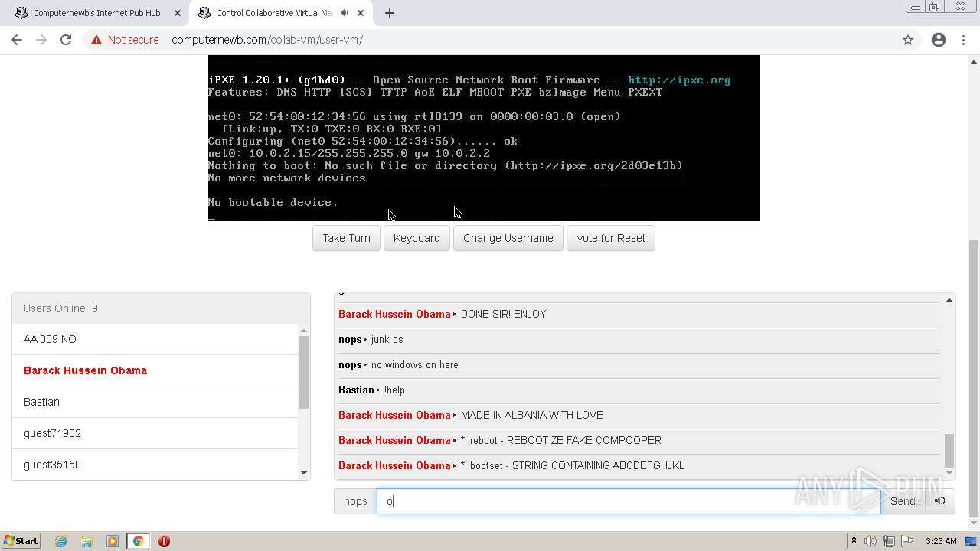Open the Action Center flag icon
The image size is (980, 551).
[x=906, y=541]
